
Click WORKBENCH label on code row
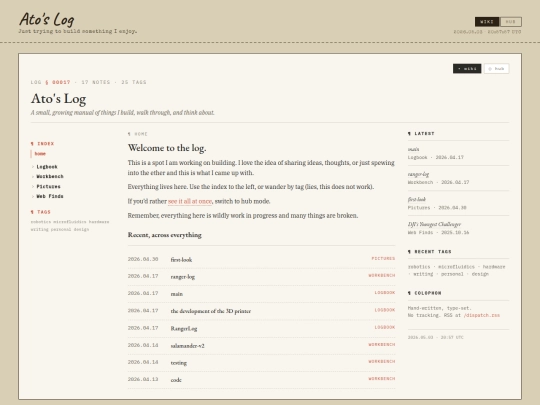pos(382,378)
